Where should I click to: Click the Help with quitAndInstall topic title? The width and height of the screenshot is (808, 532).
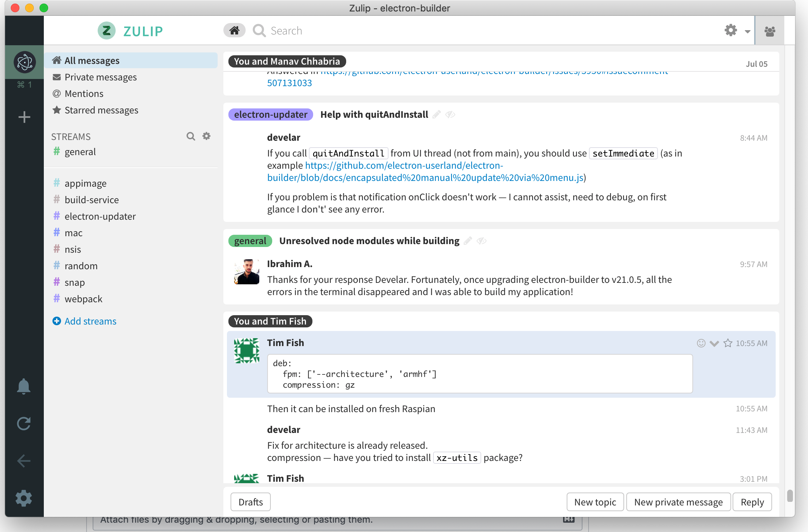374,115
